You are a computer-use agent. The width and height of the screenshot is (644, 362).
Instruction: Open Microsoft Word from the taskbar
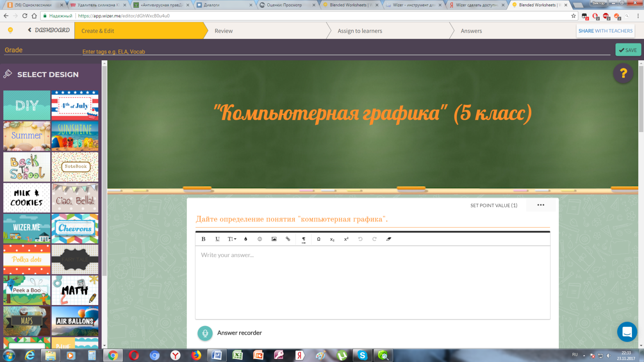point(217,355)
